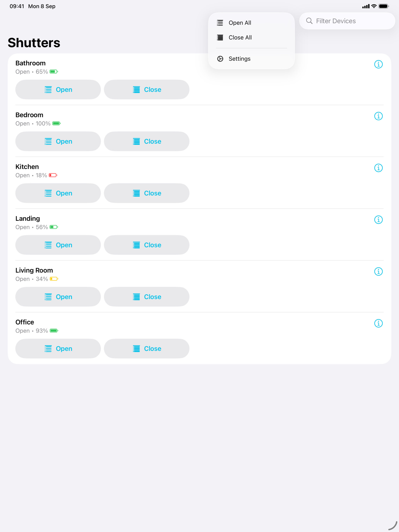Screen dimensions: 399x532
Task: View Landing shutter info icon
Action: coord(378,220)
